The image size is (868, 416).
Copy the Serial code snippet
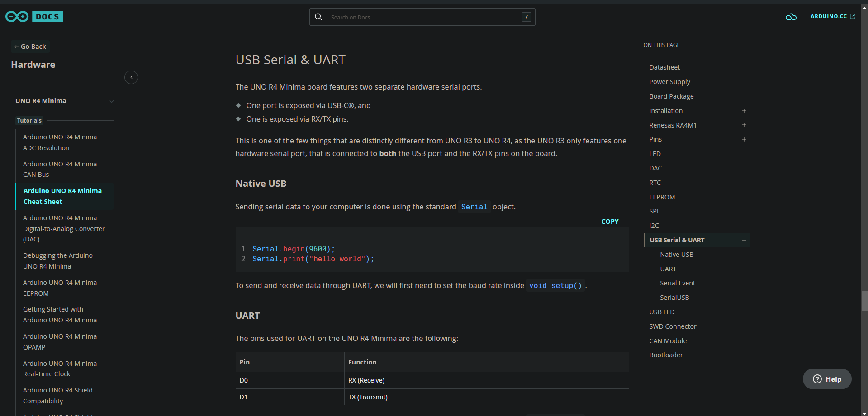pyautogui.click(x=610, y=222)
